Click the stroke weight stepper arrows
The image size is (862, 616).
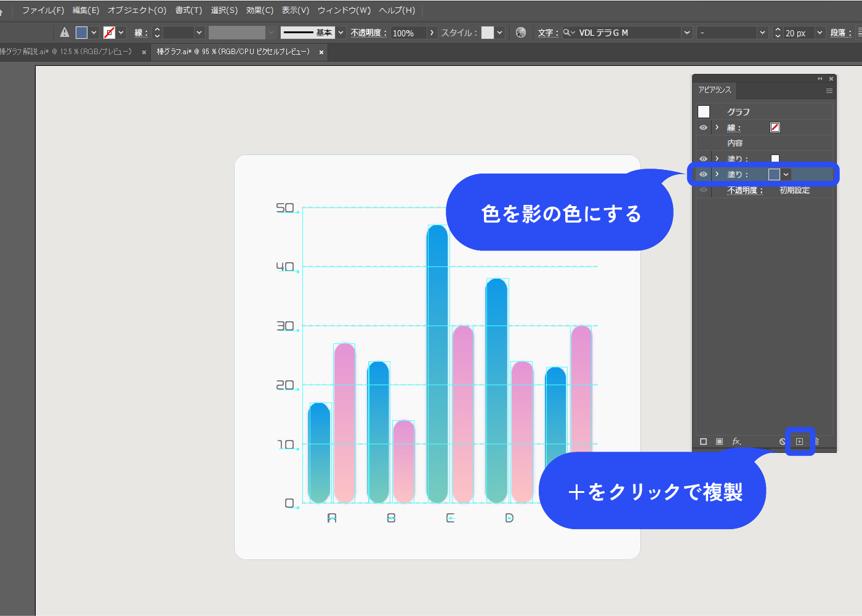(x=157, y=33)
